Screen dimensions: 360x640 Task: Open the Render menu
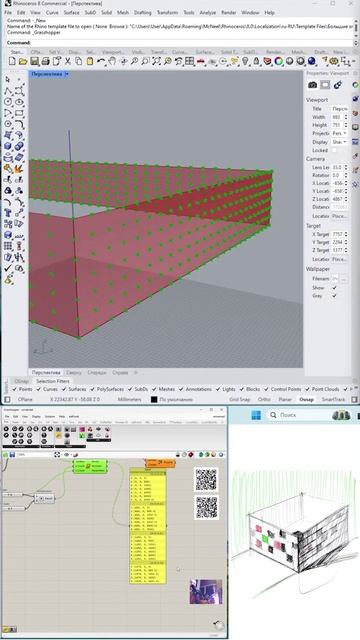click(x=229, y=13)
